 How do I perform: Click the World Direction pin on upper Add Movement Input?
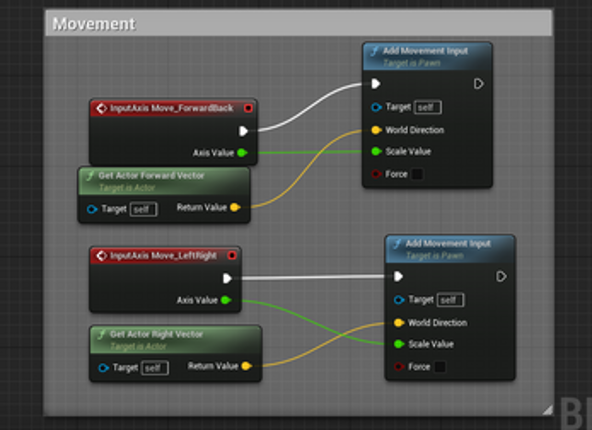pyautogui.click(x=376, y=130)
